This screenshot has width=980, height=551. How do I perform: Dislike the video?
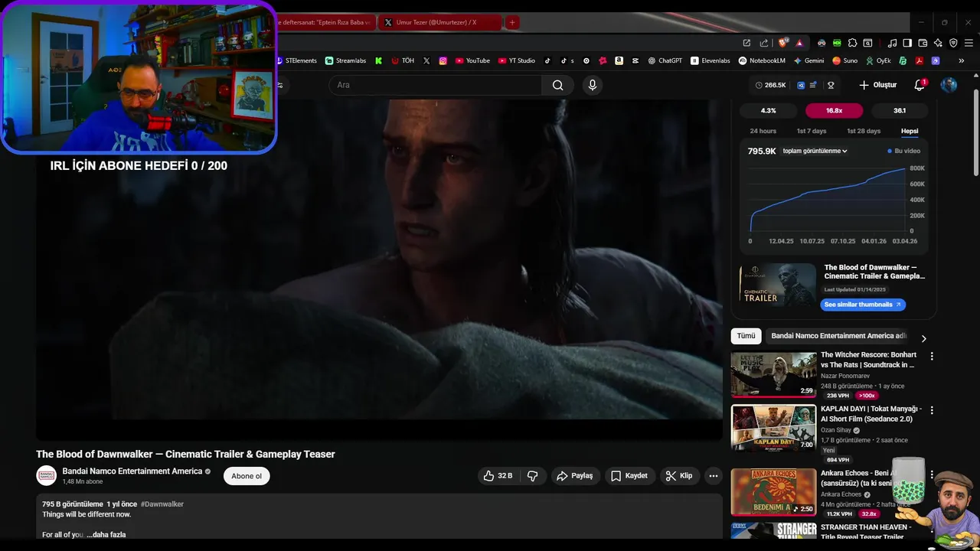[533, 476]
